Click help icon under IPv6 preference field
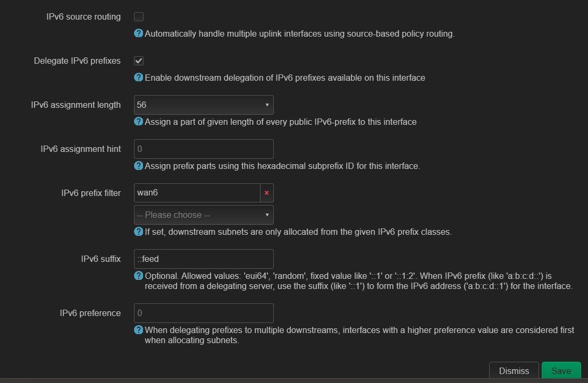 139,330
